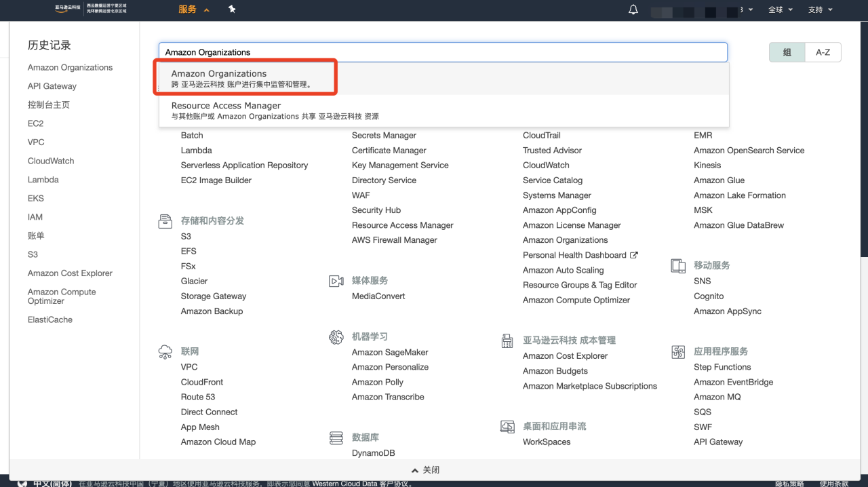The height and width of the screenshot is (487, 868).
Task: Open Serverless Application Repository
Action: pos(244,165)
